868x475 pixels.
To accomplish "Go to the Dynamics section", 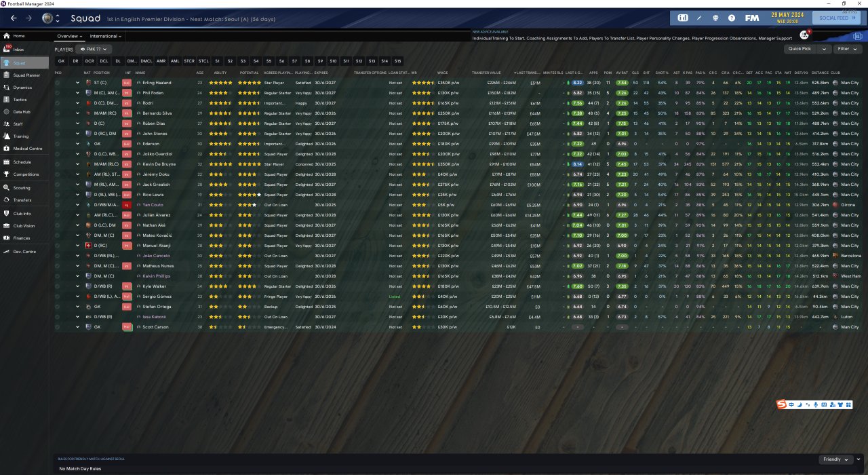I will click(24, 88).
